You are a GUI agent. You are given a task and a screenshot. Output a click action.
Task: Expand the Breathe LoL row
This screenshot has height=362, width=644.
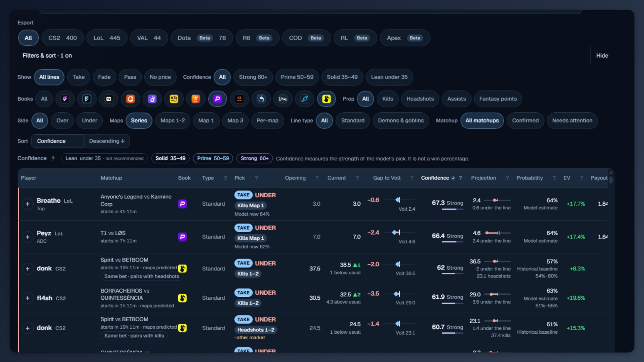28,204
